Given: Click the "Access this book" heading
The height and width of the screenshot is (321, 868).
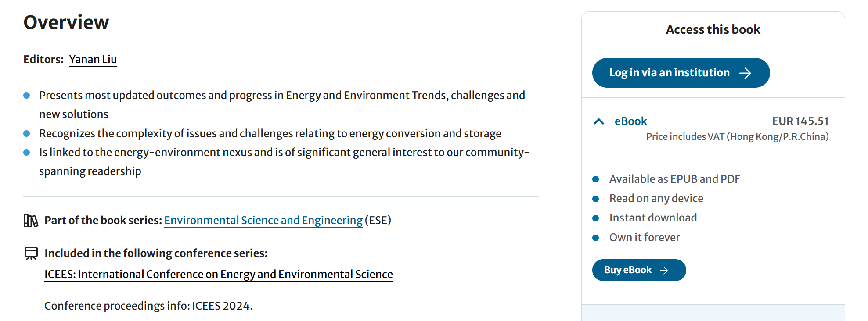Looking at the screenshot, I should tap(713, 29).
